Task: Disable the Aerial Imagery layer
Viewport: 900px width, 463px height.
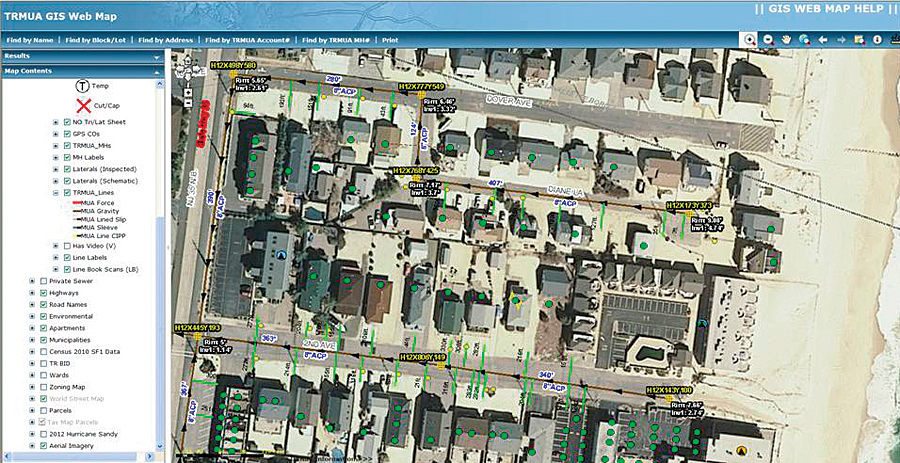Action: point(44,445)
